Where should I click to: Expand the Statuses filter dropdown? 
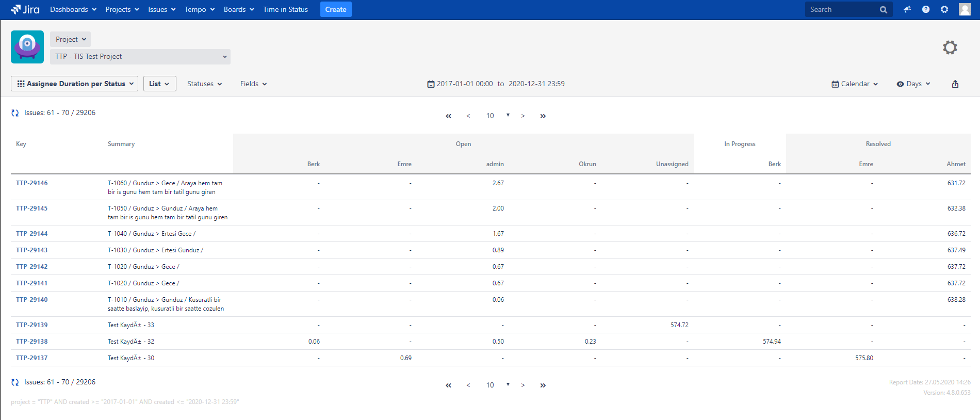(x=204, y=84)
